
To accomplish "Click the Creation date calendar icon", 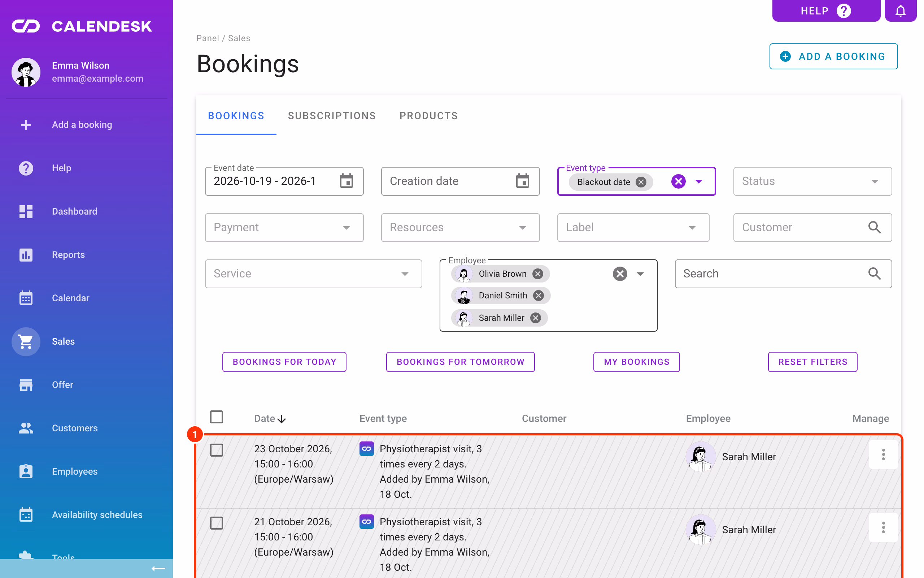I will (522, 181).
